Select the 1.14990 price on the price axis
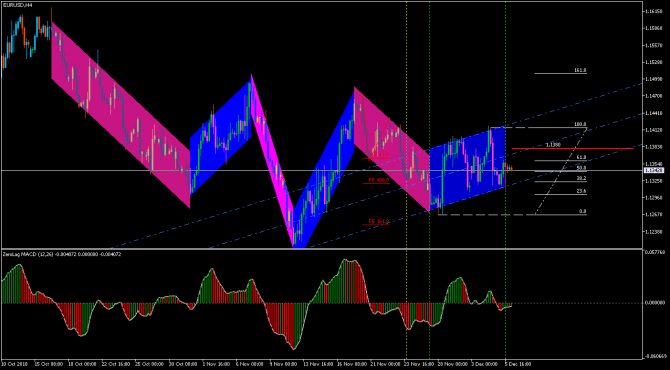This screenshot has height=370, width=670. (654, 79)
